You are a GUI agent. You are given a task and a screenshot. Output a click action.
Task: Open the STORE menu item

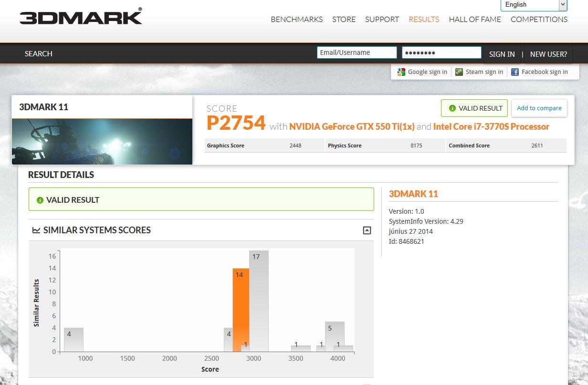(344, 20)
